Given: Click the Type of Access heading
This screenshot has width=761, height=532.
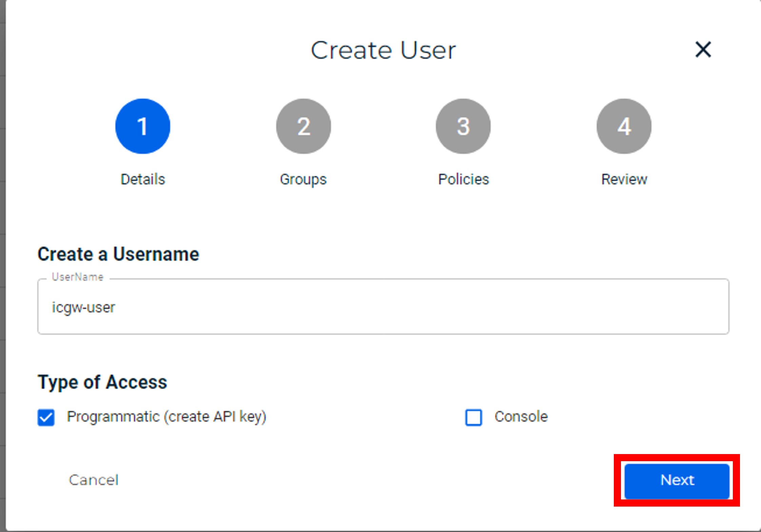Looking at the screenshot, I should (x=102, y=382).
